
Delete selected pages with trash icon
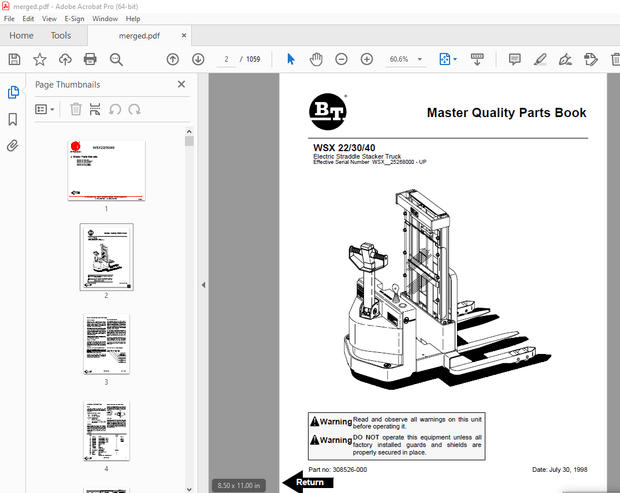tap(76, 109)
